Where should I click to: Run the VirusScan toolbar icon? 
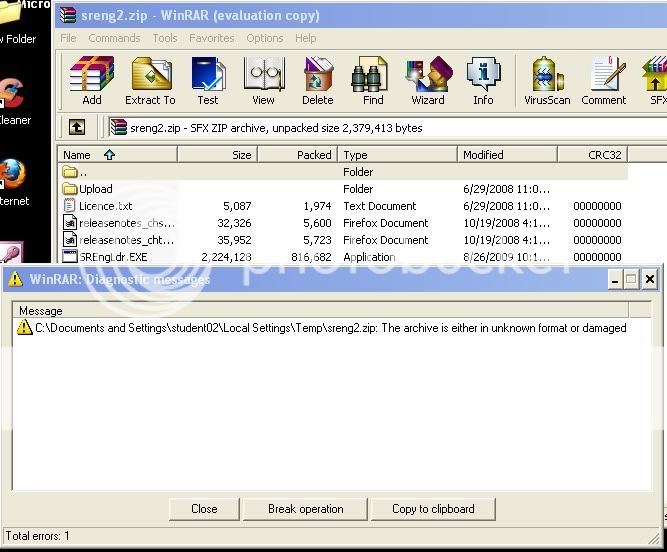coord(547,74)
